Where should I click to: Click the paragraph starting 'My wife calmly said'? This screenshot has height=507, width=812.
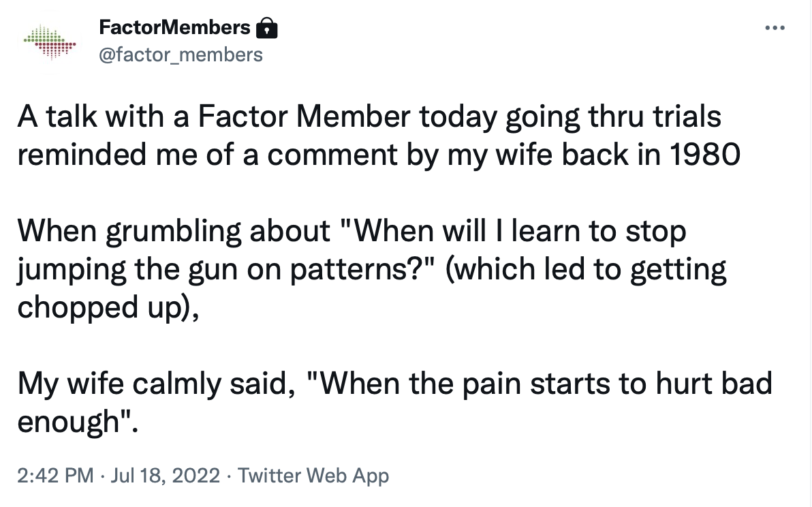tap(394, 402)
